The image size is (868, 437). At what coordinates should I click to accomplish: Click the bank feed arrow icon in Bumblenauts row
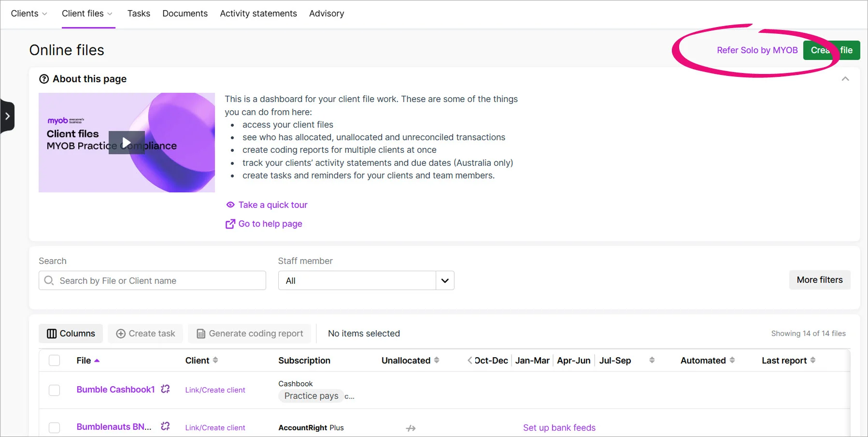[x=411, y=428]
